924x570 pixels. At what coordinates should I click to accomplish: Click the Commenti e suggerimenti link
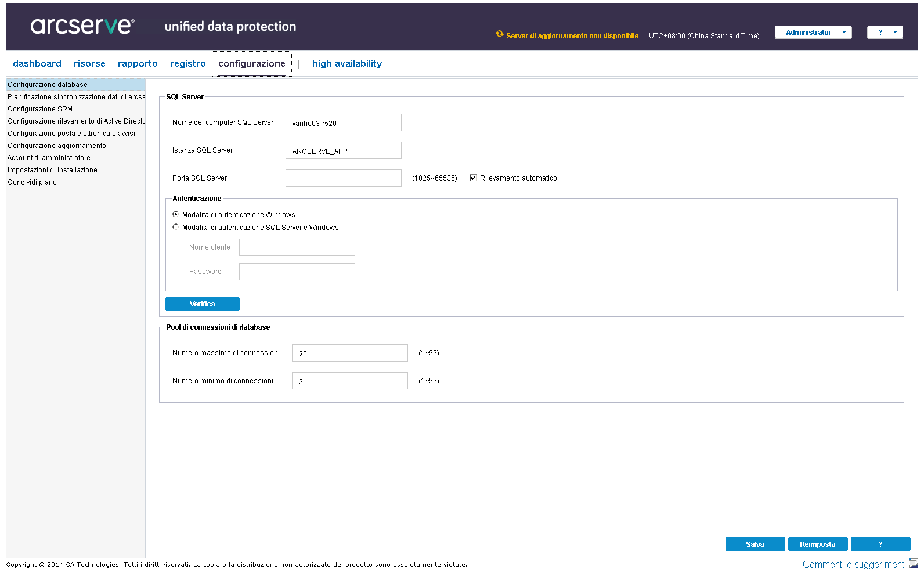pyautogui.click(x=853, y=564)
